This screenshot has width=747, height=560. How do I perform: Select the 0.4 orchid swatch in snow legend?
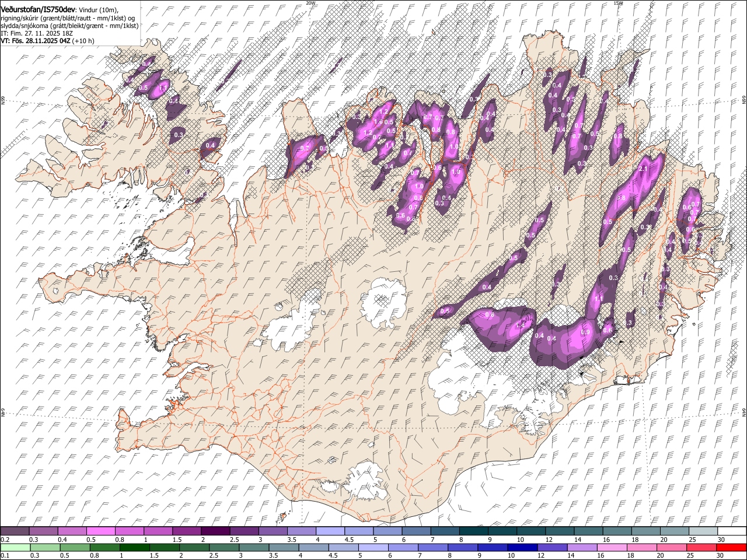click(72, 531)
